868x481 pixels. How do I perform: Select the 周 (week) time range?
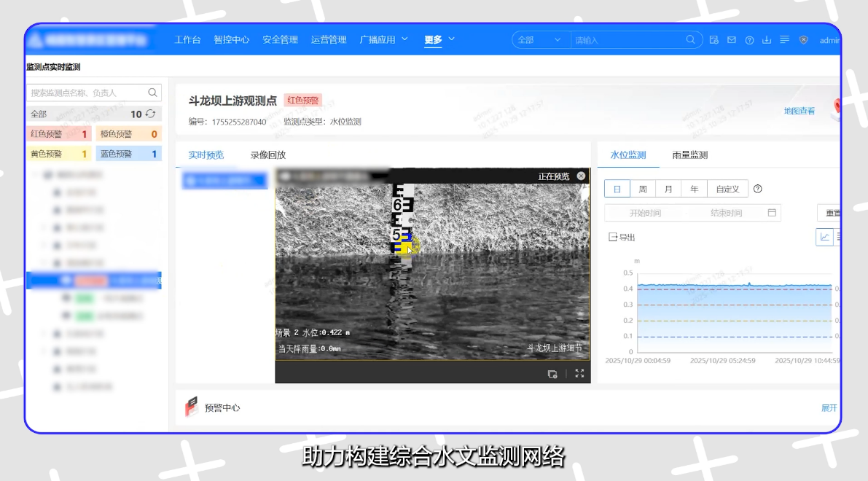[x=643, y=189]
